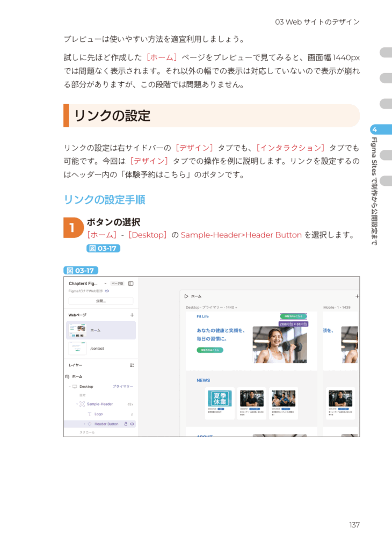Screen dimensions: 392x550
Task: Click the Sample-Header component icon
Action: tap(82, 404)
